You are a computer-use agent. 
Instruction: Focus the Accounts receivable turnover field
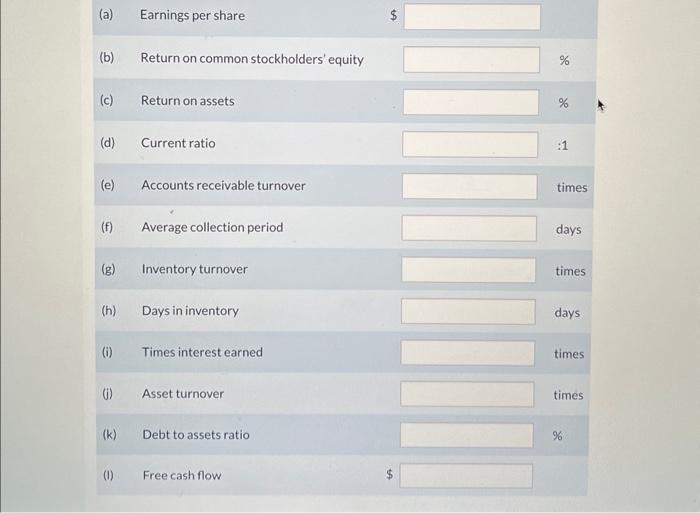pyautogui.click(x=470, y=187)
